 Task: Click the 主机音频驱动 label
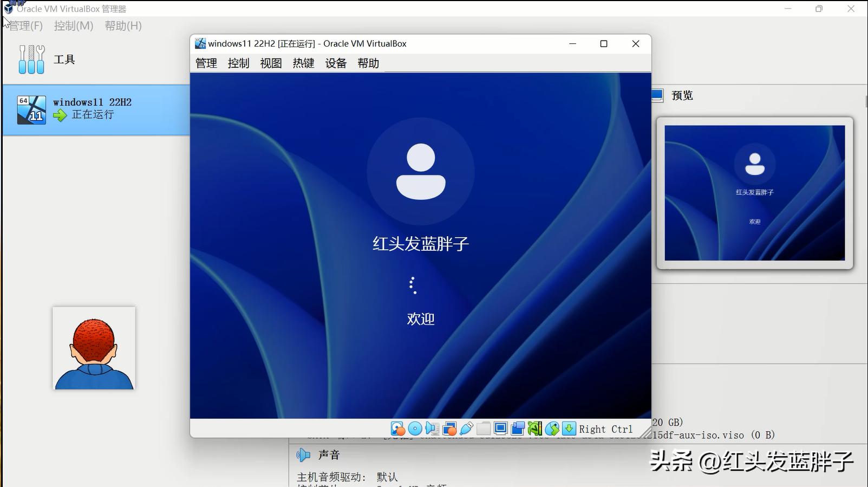click(331, 477)
